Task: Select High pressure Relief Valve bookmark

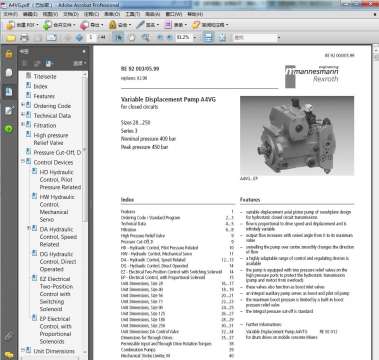Action: (51, 139)
